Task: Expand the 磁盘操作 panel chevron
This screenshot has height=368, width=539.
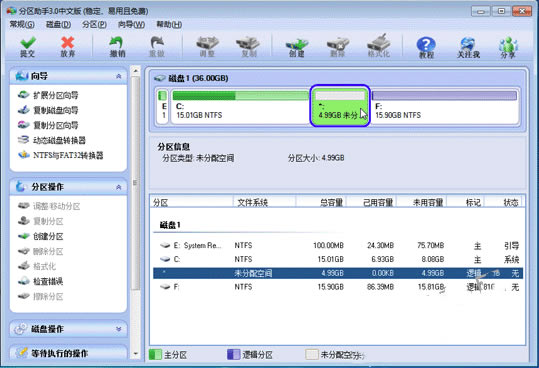Action: 119,329
